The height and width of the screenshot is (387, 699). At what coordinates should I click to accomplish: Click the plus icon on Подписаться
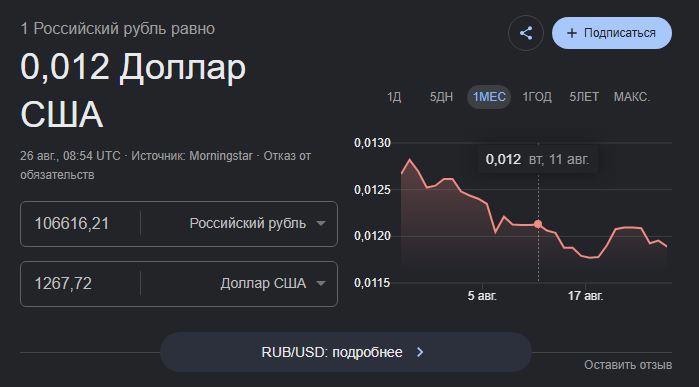tap(572, 33)
